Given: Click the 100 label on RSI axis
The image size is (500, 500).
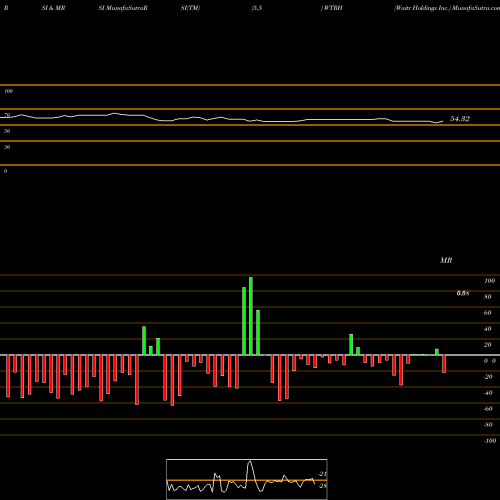Looking at the screenshot, I should coord(8,91).
